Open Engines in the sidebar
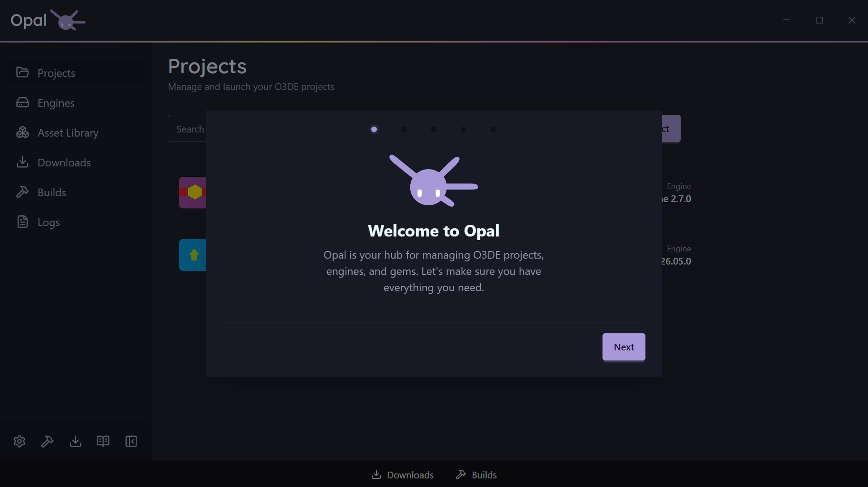This screenshot has width=868, height=487. pyautogui.click(x=75, y=103)
